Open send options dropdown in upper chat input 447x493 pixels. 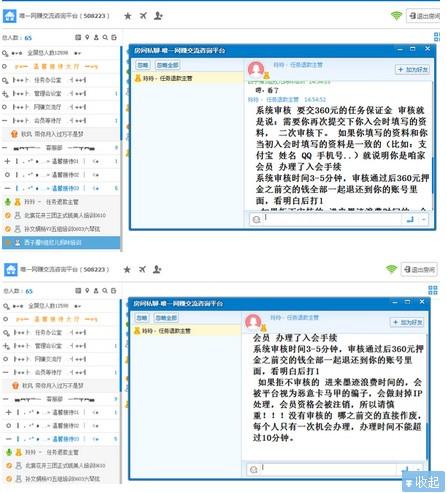pos(423,219)
